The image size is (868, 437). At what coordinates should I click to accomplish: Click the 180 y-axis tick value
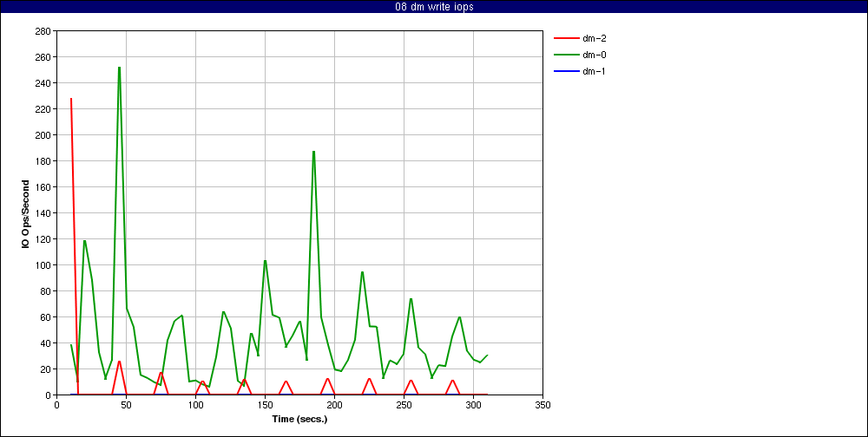tap(43, 161)
